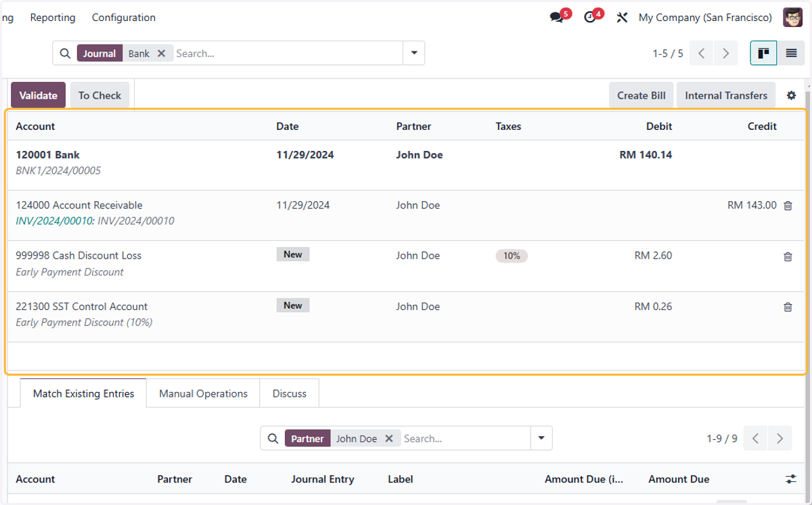Click the Validate button
812x505 pixels.
tap(38, 95)
